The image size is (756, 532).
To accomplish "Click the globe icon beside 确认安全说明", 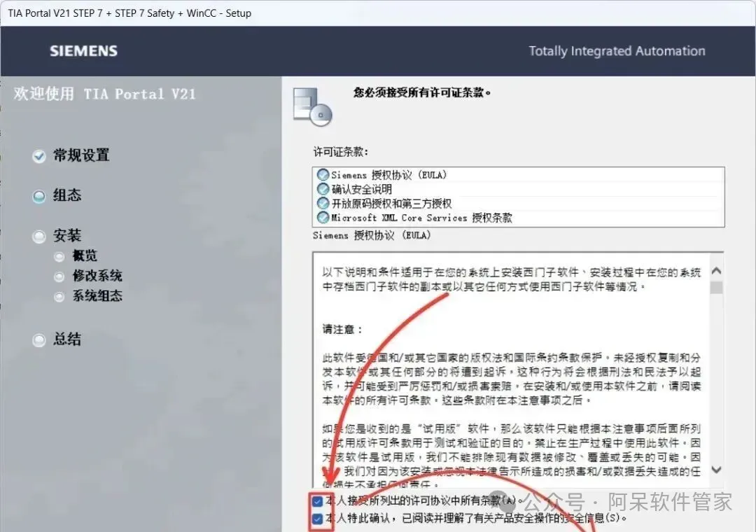I will coord(323,189).
